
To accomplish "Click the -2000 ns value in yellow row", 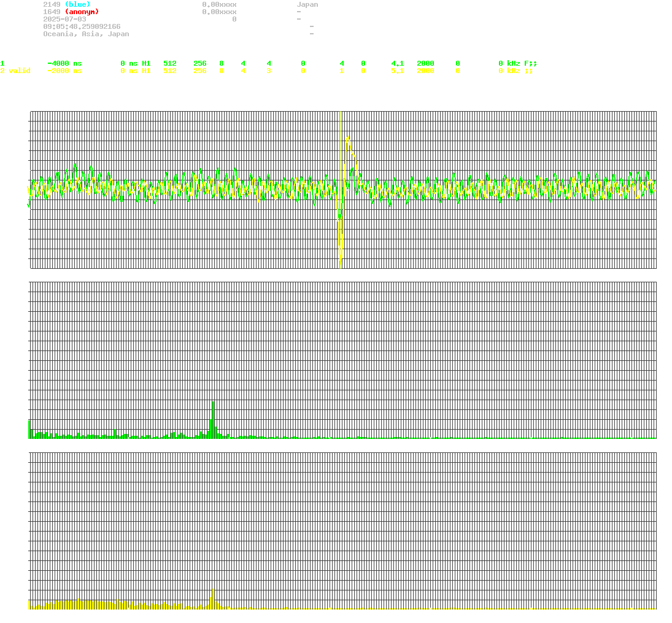I will [64, 71].
